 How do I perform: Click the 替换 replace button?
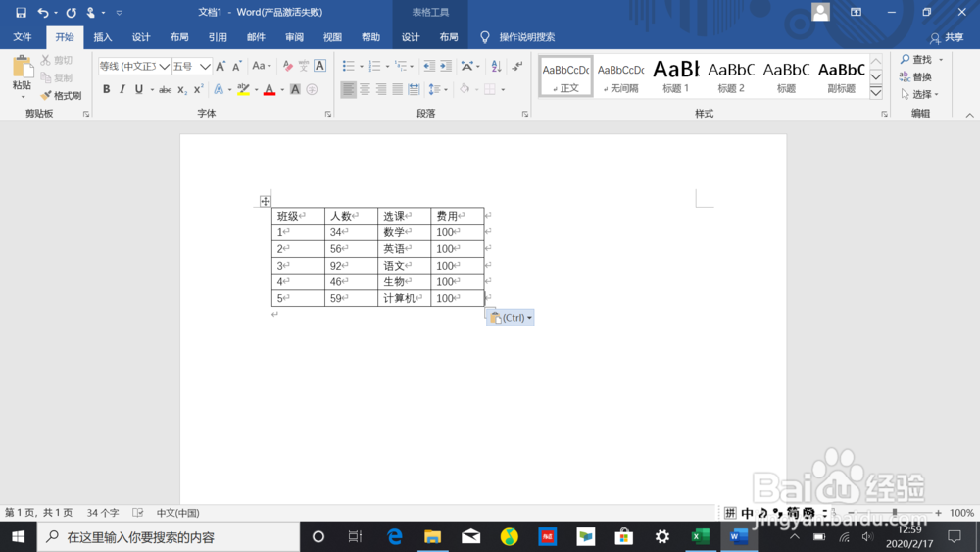coord(915,76)
